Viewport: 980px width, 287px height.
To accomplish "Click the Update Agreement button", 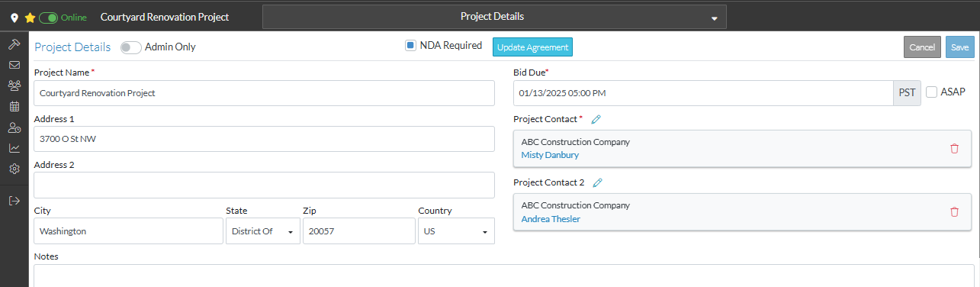I will [532, 47].
